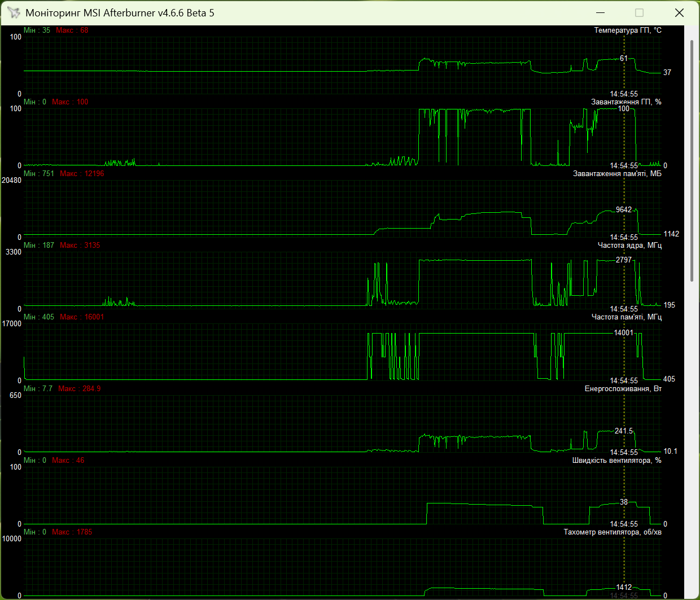Image resolution: width=700 pixels, height=600 pixels.
Task: Click the fan speed marker value 38
Action: [624, 502]
